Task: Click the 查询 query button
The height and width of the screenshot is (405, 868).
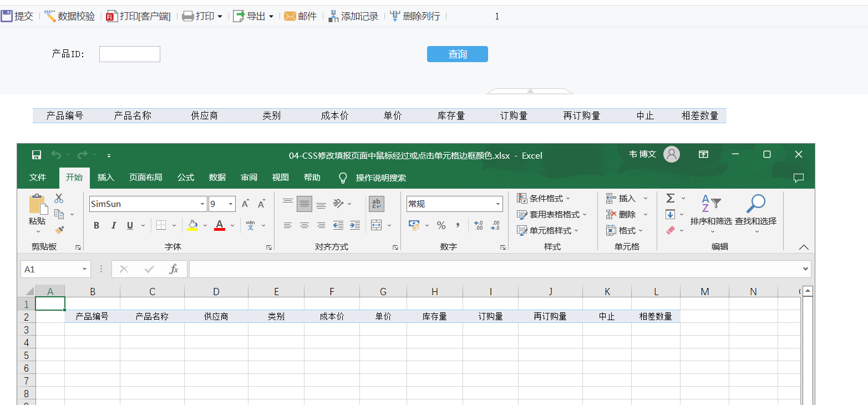Action: [x=458, y=54]
